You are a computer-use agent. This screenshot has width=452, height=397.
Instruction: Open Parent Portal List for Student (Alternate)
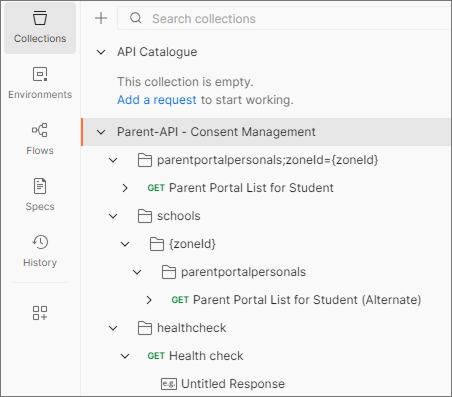(296, 300)
